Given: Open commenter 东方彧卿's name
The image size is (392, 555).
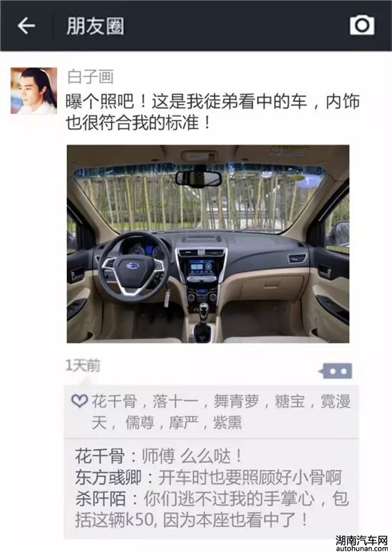Looking at the screenshot, I should pyautogui.click(x=108, y=477).
